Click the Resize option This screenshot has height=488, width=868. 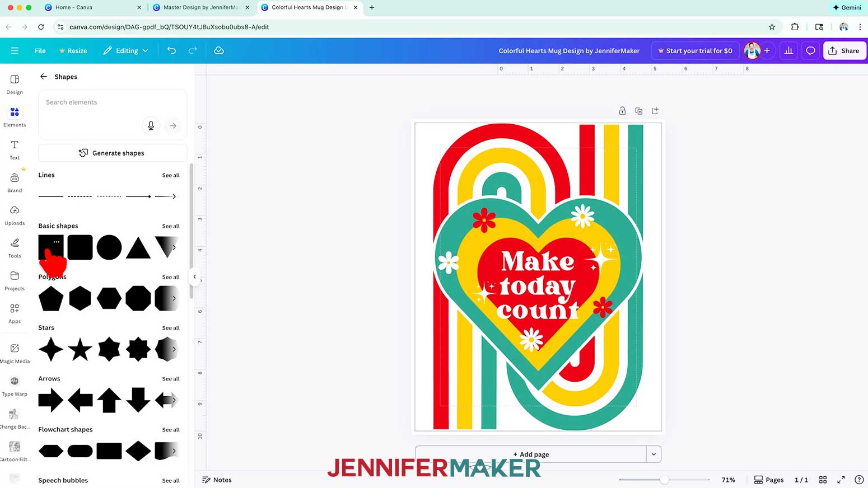[73, 50]
